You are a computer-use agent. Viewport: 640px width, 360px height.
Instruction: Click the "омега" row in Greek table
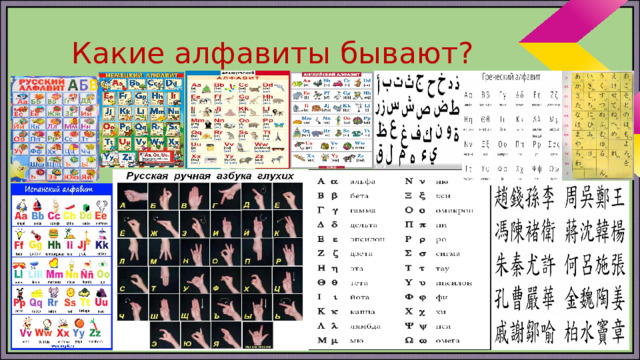pyautogui.click(x=433, y=340)
